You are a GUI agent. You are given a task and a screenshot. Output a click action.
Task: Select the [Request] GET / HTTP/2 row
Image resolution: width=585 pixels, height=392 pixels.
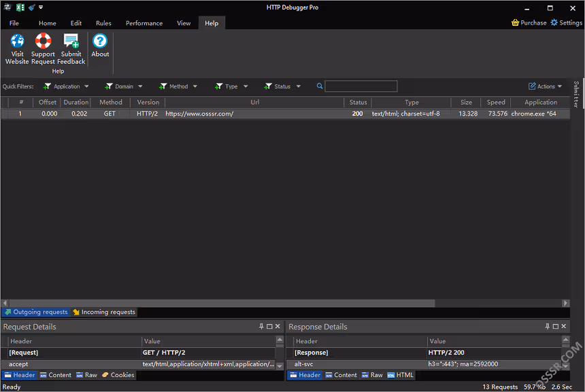[x=138, y=353]
